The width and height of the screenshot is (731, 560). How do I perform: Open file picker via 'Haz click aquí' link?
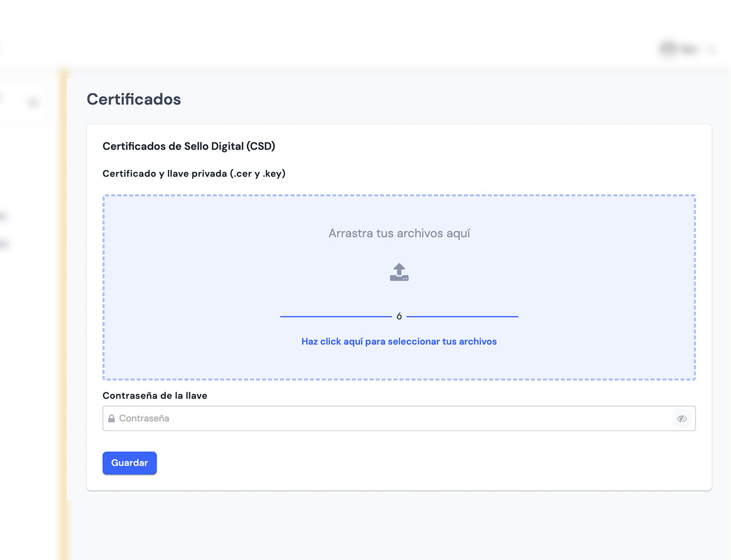(x=399, y=341)
